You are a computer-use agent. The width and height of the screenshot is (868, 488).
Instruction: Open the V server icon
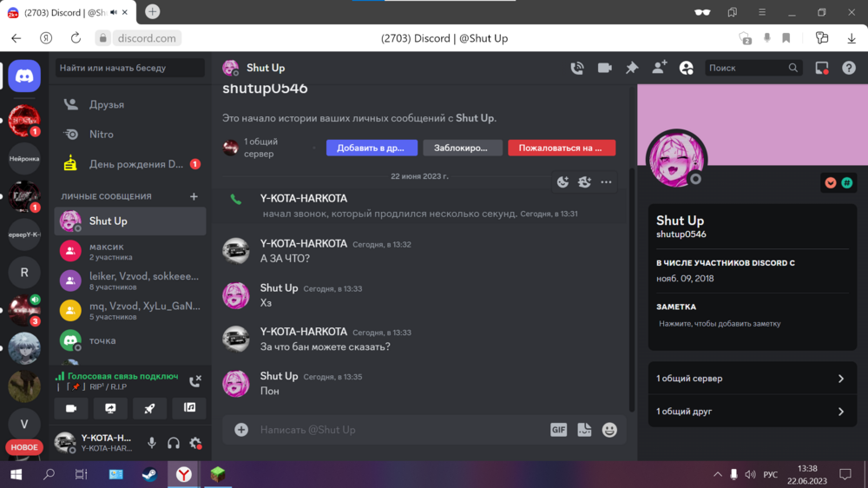(x=24, y=425)
